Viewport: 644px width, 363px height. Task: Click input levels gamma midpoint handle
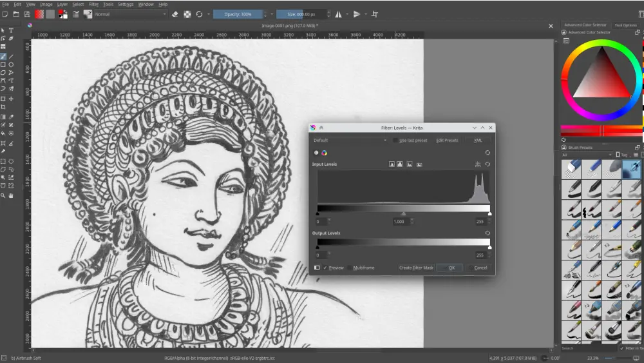(x=403, y=214)
